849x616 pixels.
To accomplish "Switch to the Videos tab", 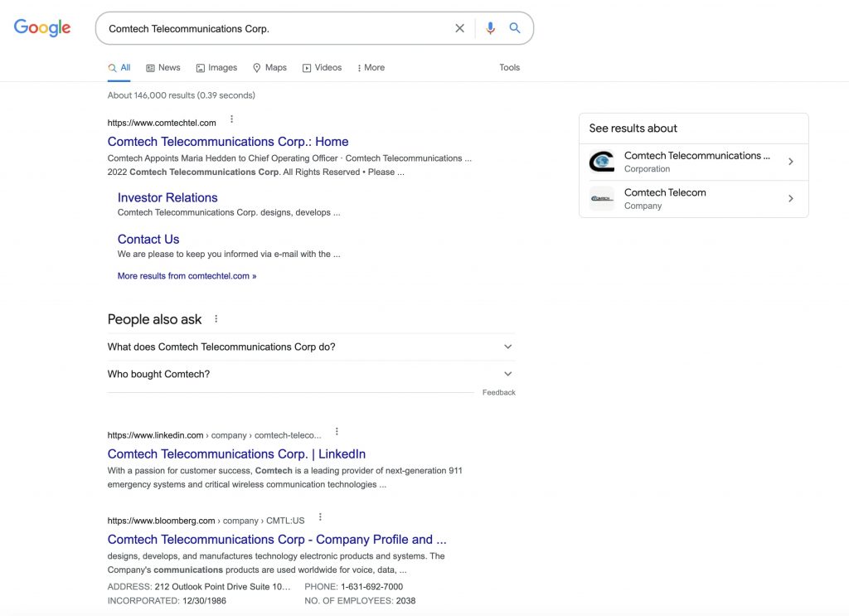I will 323,68.
